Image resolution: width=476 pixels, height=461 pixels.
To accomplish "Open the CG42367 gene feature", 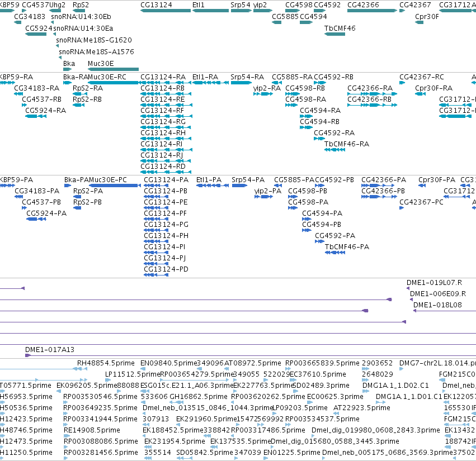I will coord(402,11).
